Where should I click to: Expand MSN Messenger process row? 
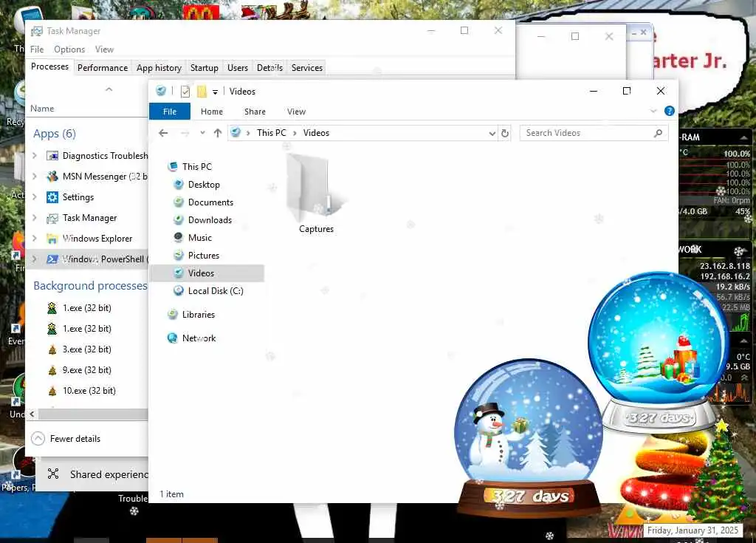click(x=35, y=176)
